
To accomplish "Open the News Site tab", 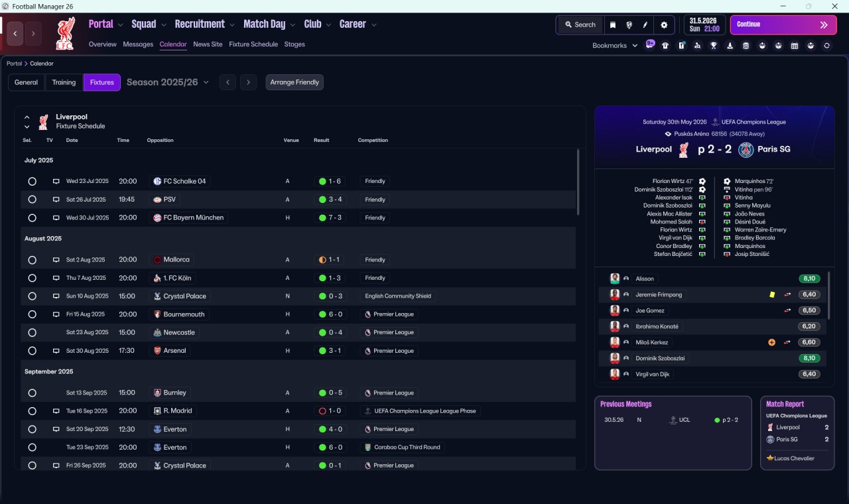I will pos(208,44).
